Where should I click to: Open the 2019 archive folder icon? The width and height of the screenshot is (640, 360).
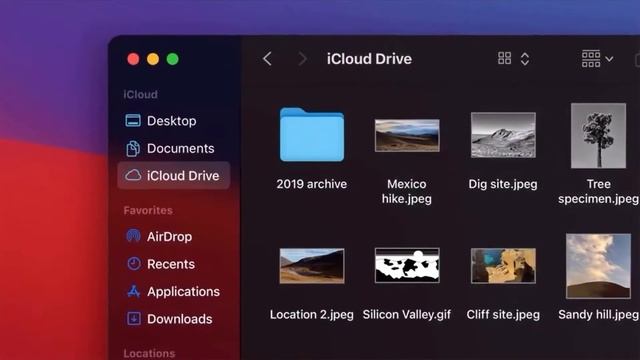click(x=312, y=135)
